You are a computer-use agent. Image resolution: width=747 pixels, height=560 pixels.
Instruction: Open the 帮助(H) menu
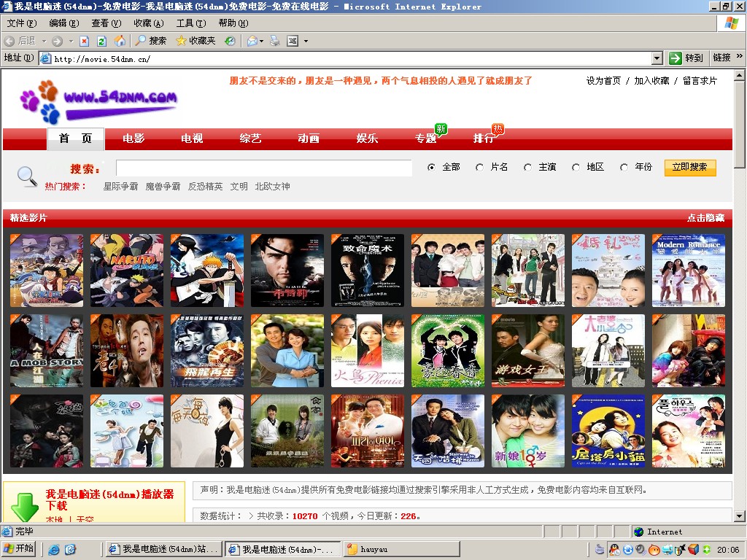point(233,23)
